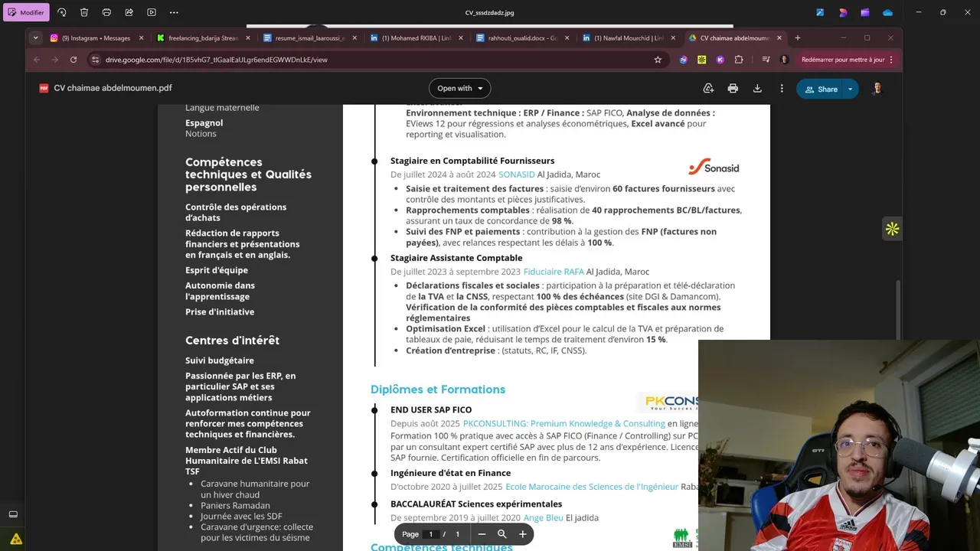This screenshot has height=551, width=980.
Task: Open the Photos three-dot more menu
Action: (174, 12)
